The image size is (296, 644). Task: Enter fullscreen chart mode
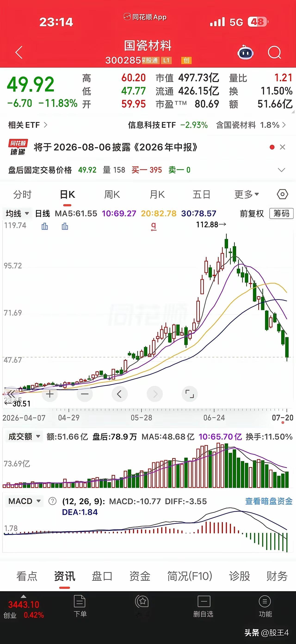pyautogui.click(x=190, y=394)
